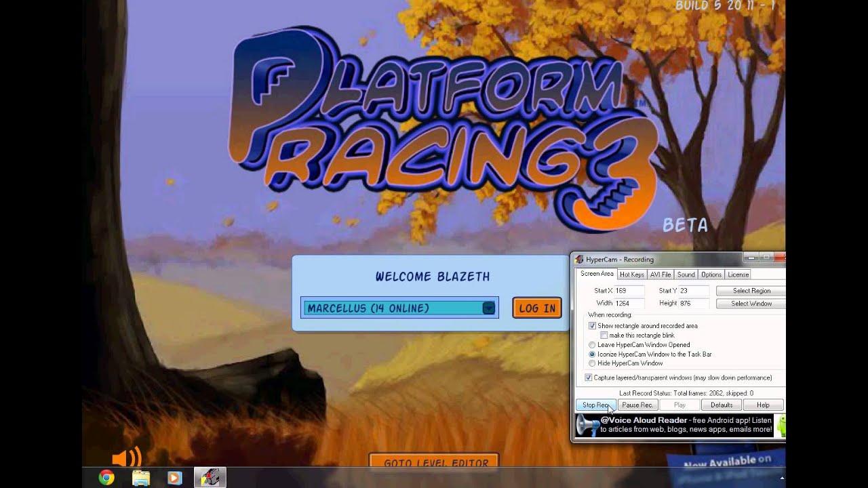Select HyperCam icon in the taskbar
Viewport: 868px width, 488px height.
210,478
